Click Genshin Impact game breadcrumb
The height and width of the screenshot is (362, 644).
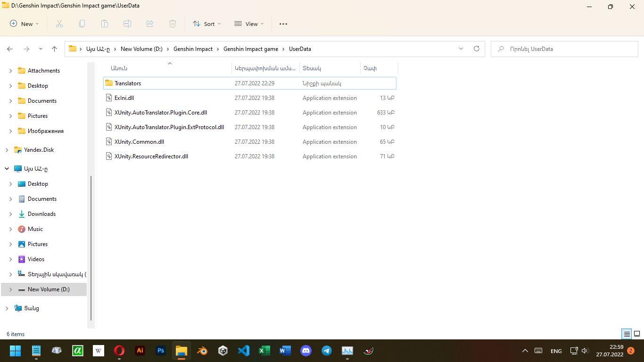coord(251,49)
